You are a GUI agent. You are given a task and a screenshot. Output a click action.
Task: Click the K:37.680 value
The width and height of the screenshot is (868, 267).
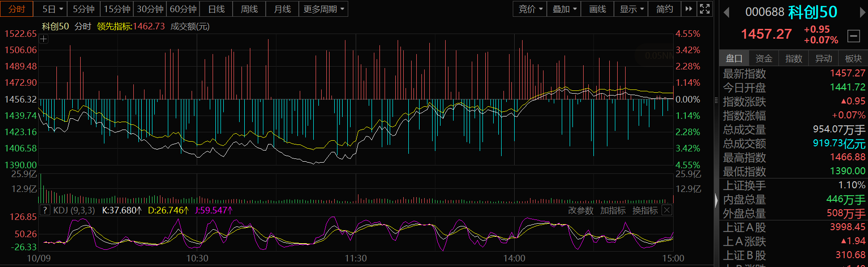[121, 210]
